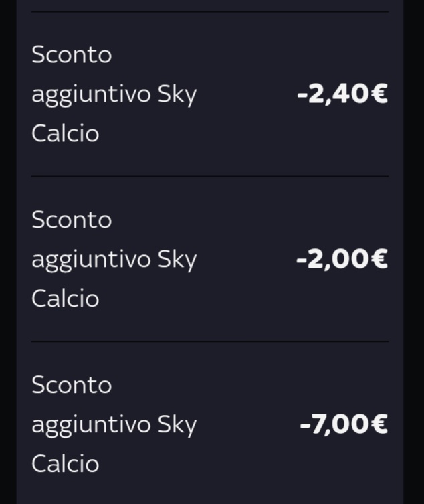
Task: Click the word Sconto in the -2,40€ row
Action: click(72, 54)
